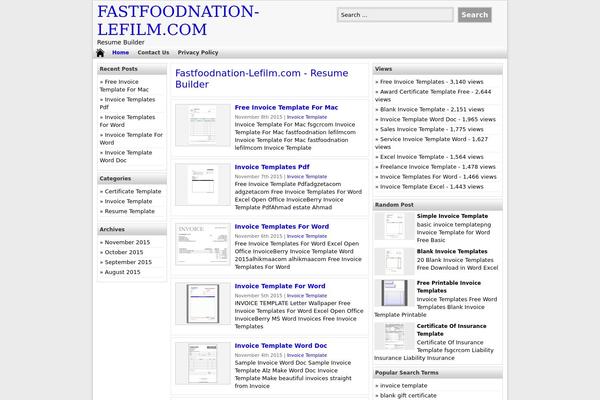
Task: Open the Invoice Template category link under the November 8th post
Action: pos(307,117)
